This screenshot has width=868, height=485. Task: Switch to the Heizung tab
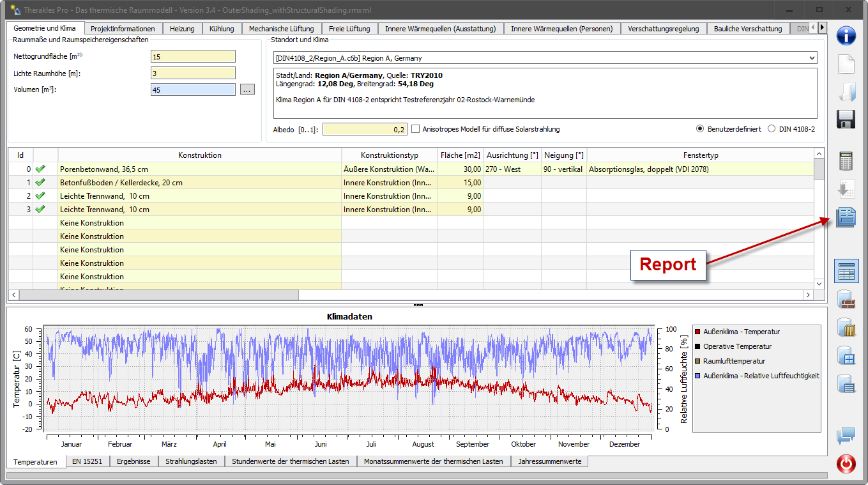pos(182,29)
